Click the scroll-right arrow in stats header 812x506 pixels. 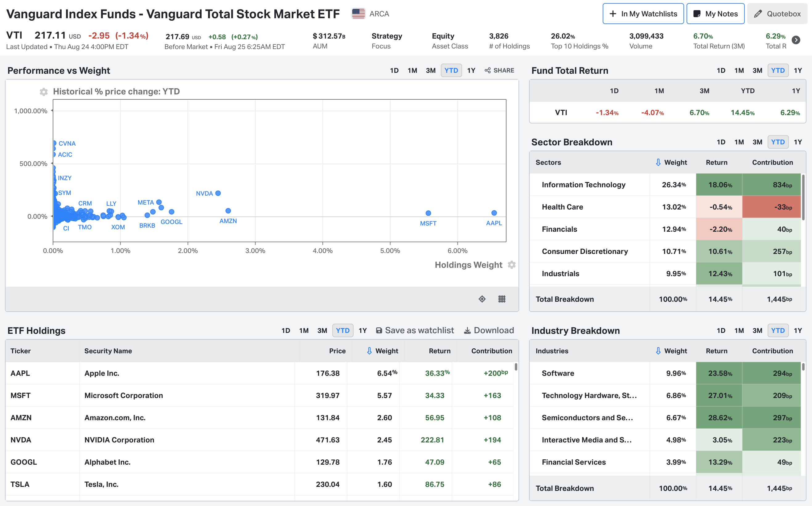[796, 40]
